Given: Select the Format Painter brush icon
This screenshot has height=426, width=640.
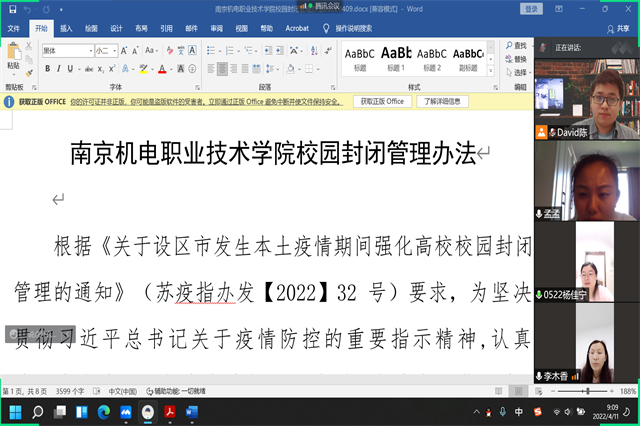Looking at the screenshot, I should [29, 72].
